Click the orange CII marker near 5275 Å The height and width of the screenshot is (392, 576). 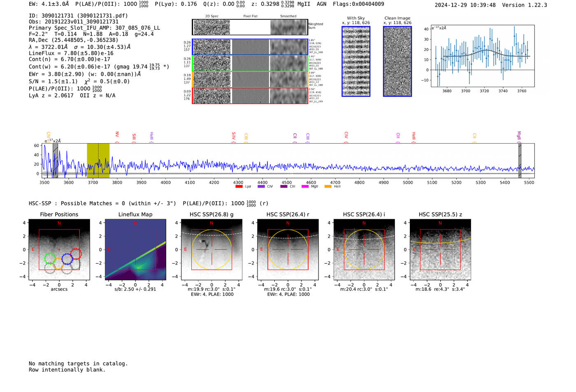pyautogui.click(x=474, y=138)
